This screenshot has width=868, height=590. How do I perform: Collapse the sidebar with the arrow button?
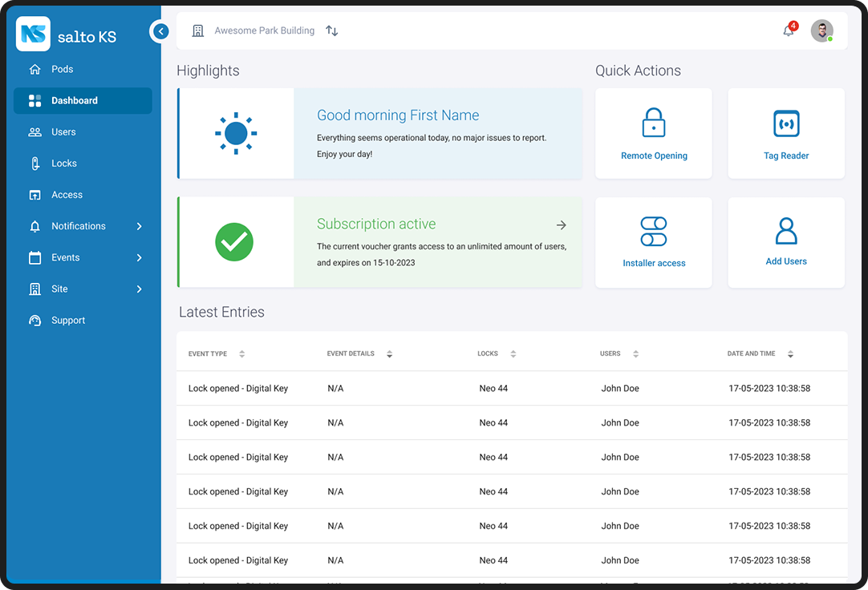click(x=160, y=31)
